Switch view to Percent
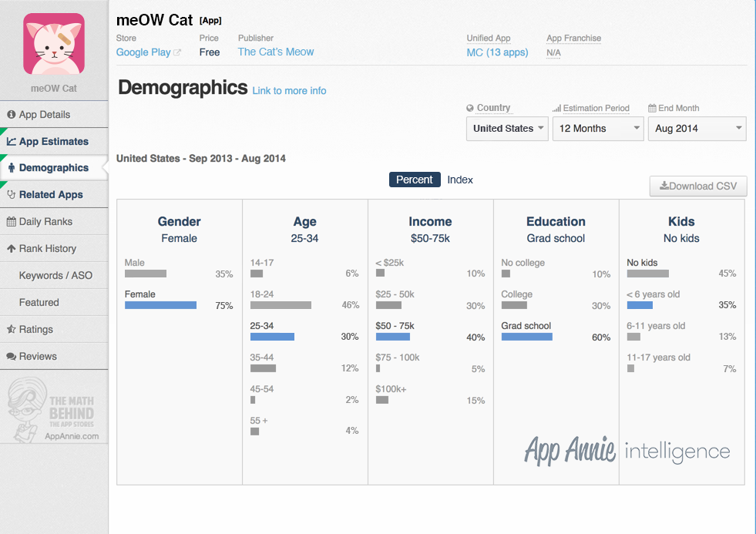This screenshot has height=534, width=756. coord(414,180)
